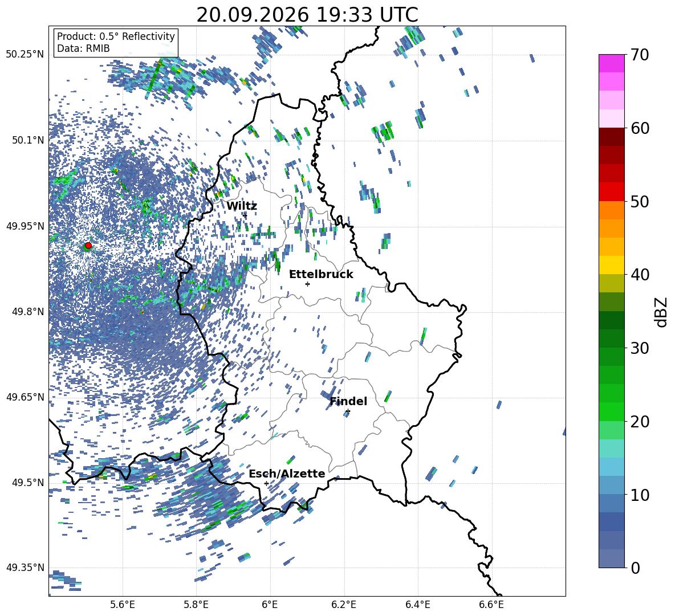This screenshot has width=675, height=616.
Task: Click the green 20 dBZ color band
Action: click(611, 411)
